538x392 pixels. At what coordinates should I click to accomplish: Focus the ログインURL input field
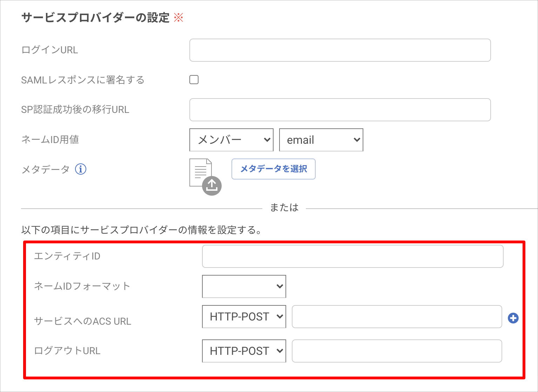(x=340, y=50)
